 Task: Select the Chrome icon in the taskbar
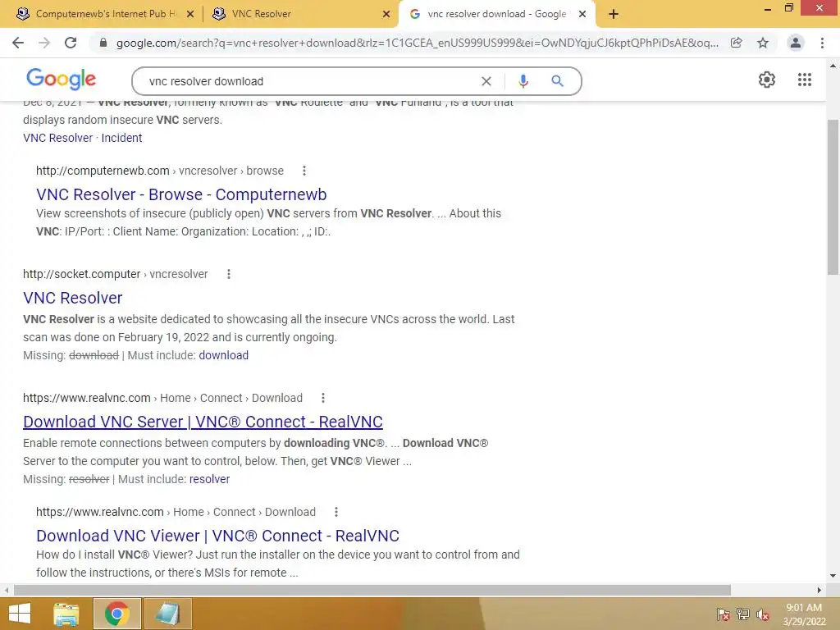click(117, 614)
